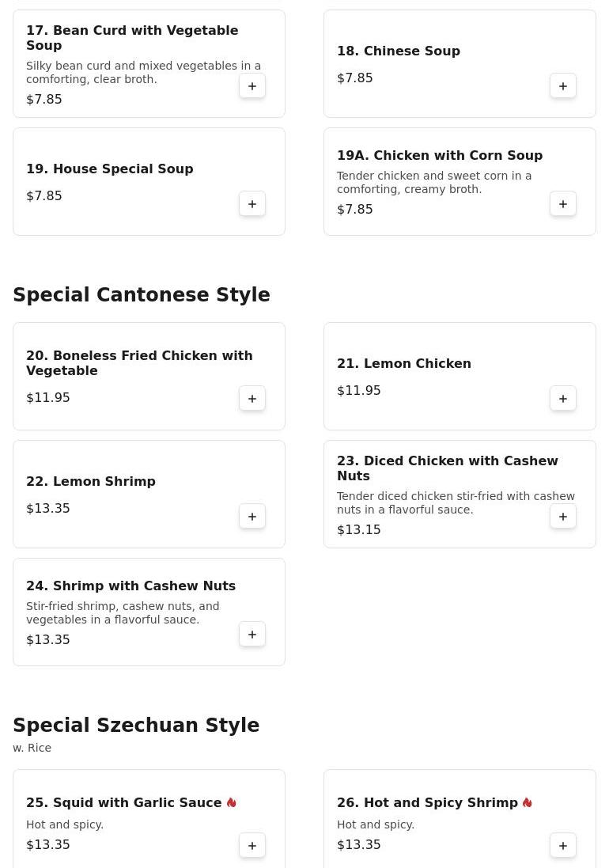
Task: Select the 22. Lemon Shrimp card
Action: pos(149,495)
